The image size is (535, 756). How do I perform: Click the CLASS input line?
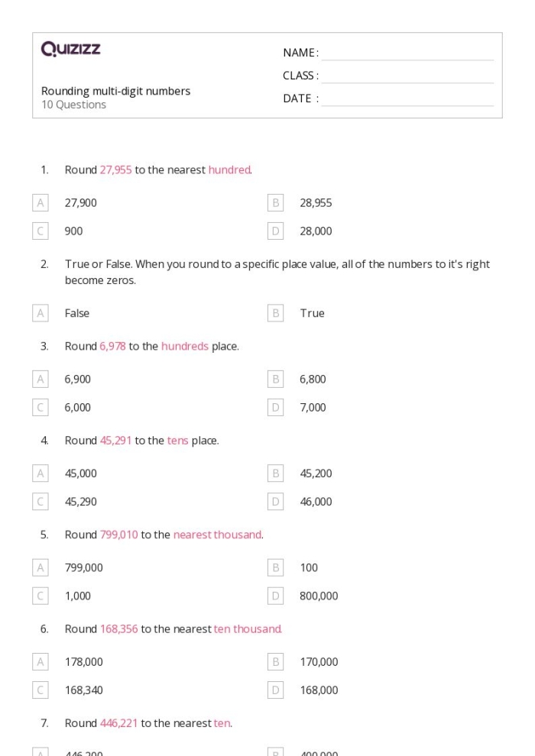click(x=407, y=76)
